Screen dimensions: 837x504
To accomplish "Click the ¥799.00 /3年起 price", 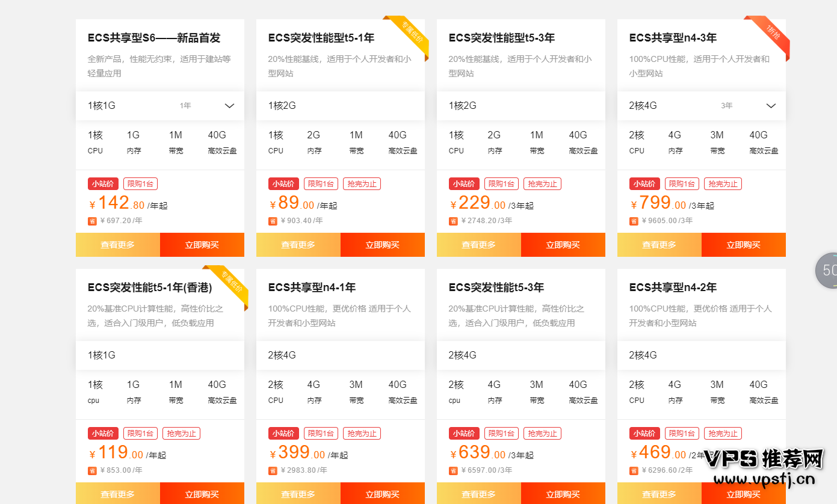I will 672,203.
